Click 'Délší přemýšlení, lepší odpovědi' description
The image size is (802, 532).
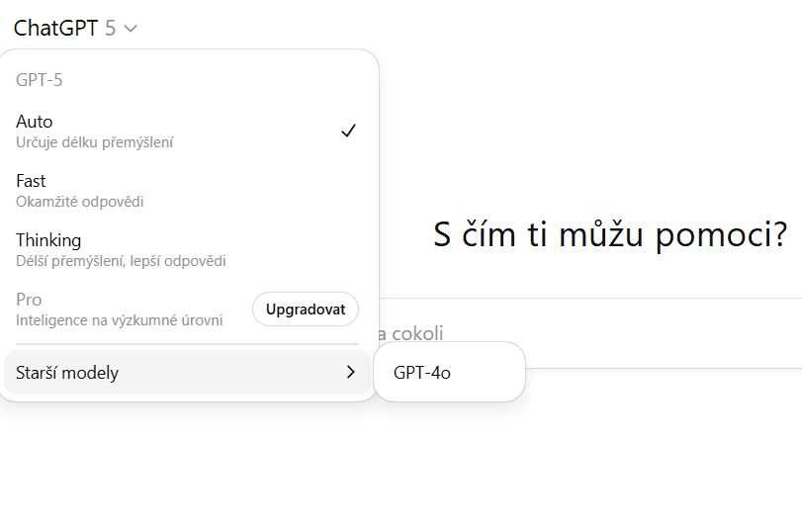(121, 261)
